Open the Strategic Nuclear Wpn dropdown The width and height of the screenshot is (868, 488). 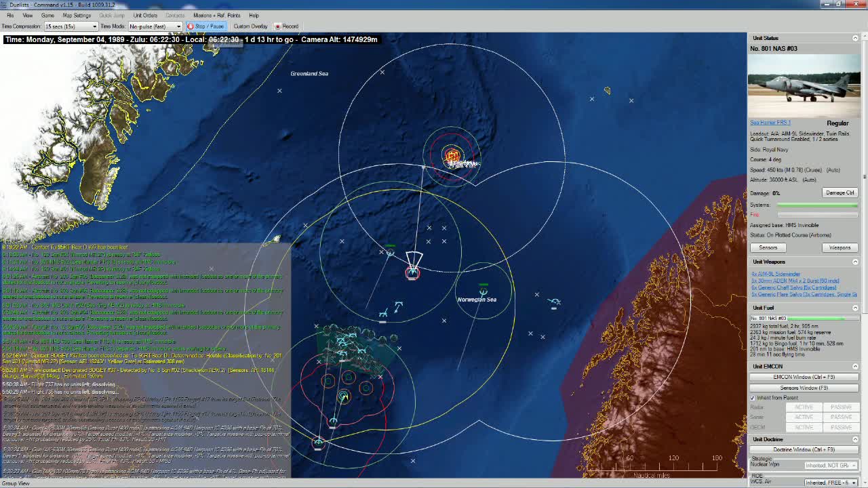coord(830,465)
